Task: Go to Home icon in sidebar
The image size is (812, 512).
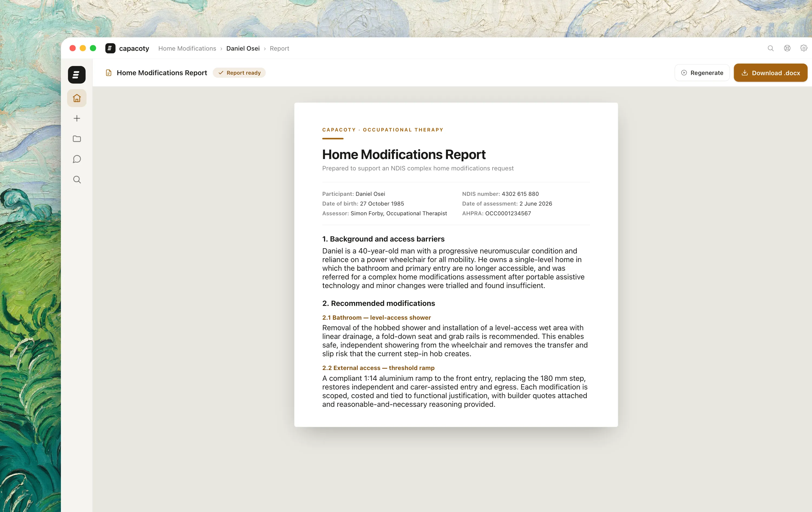Action: tap(77, 98)
